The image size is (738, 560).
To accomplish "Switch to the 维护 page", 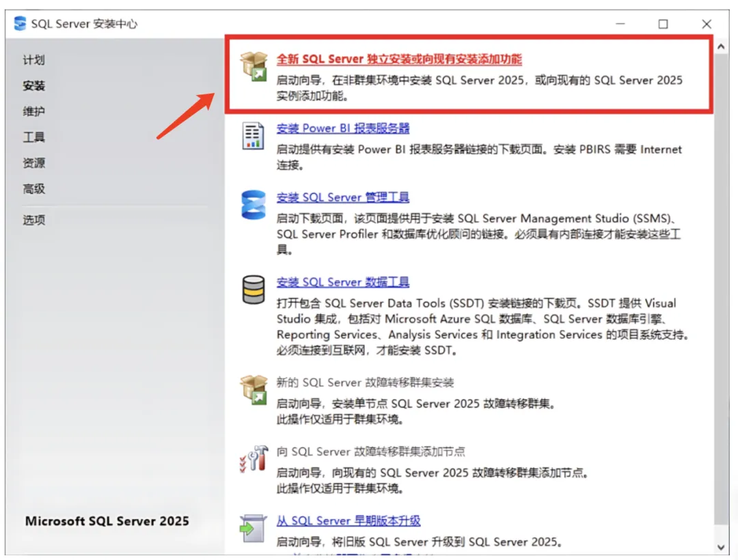I will tap(34, 111).
